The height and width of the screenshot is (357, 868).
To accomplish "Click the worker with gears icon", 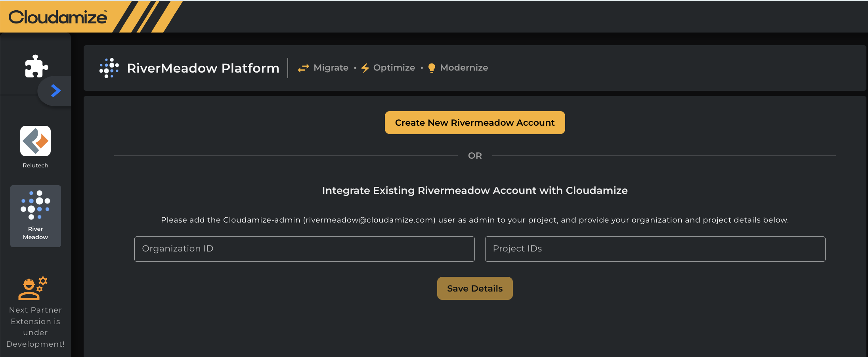I will tap(33, 288).
